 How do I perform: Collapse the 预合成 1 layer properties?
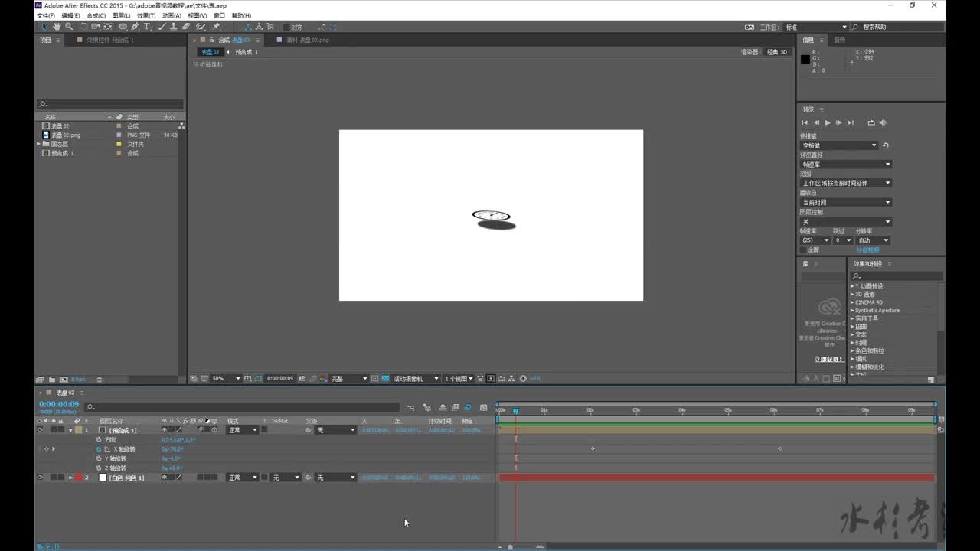point(70,430)
